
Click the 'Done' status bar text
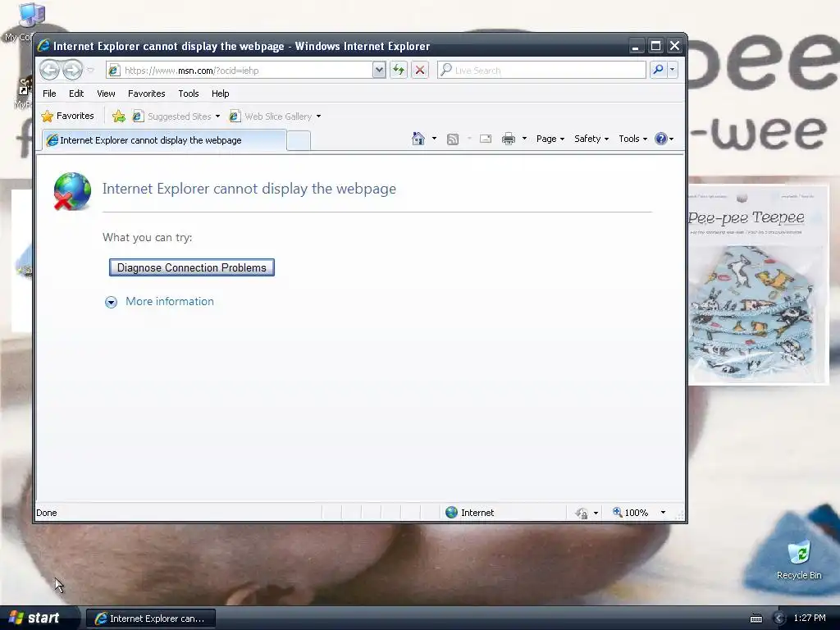pyautogui.click(x=47, y=513)
